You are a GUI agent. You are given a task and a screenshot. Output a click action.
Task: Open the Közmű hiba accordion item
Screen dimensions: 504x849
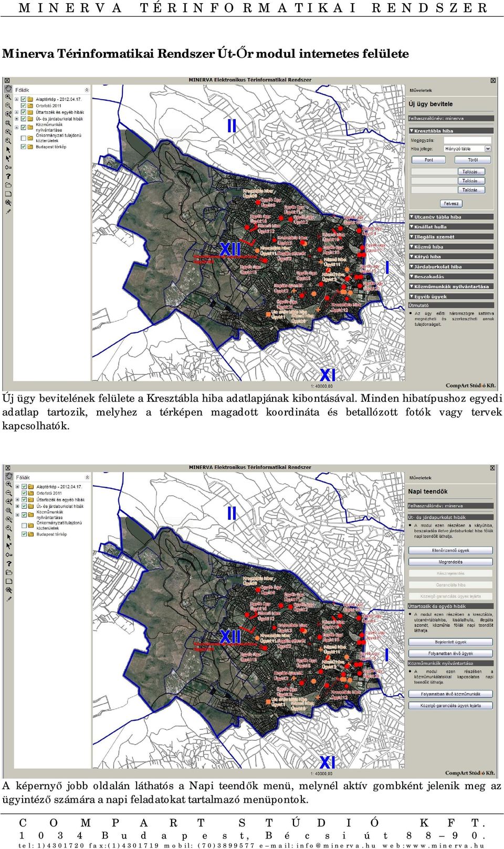point(451,247)
